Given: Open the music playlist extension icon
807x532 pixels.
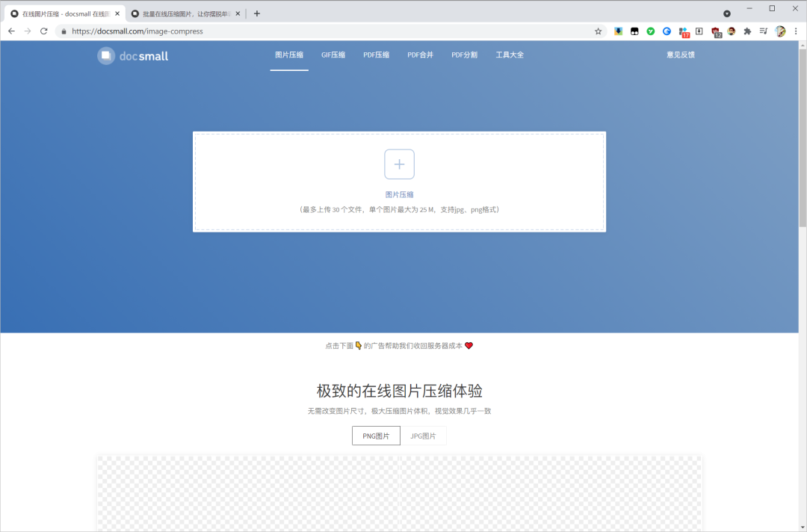Looking at the screenshot, I should pos(763,31).
